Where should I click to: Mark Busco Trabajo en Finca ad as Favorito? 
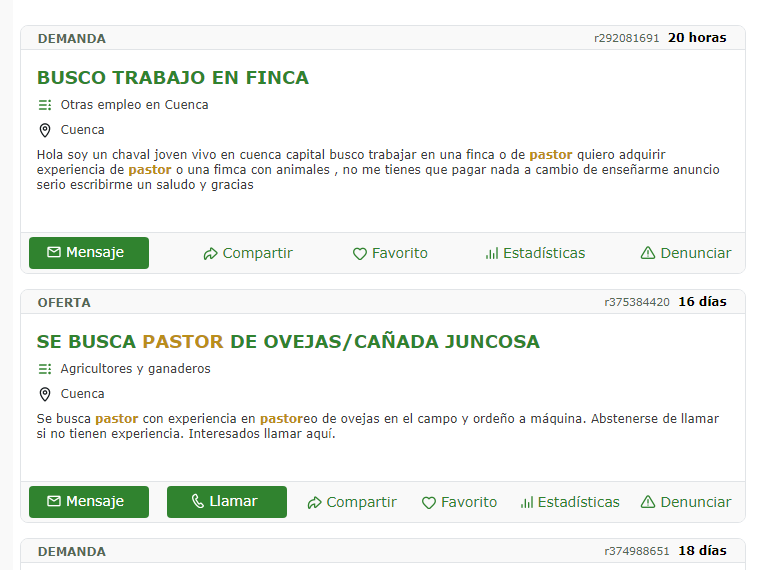(x=390, y=253)
